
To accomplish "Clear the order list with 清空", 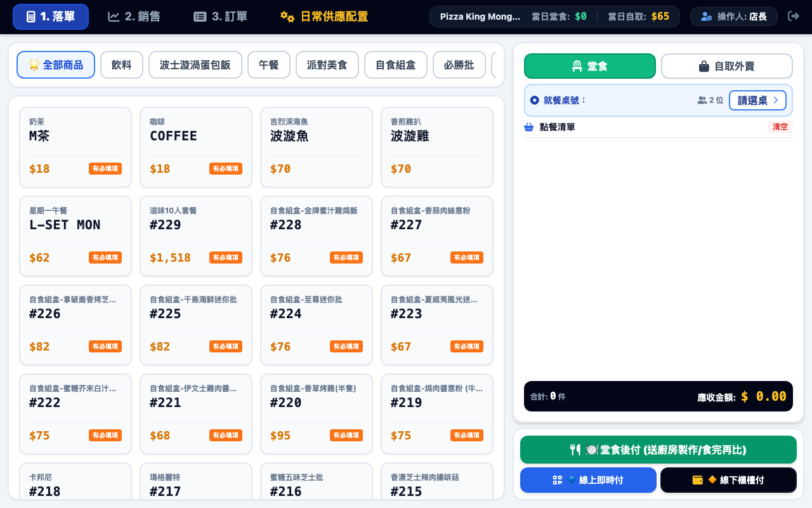I will click(x=780, y=127).
